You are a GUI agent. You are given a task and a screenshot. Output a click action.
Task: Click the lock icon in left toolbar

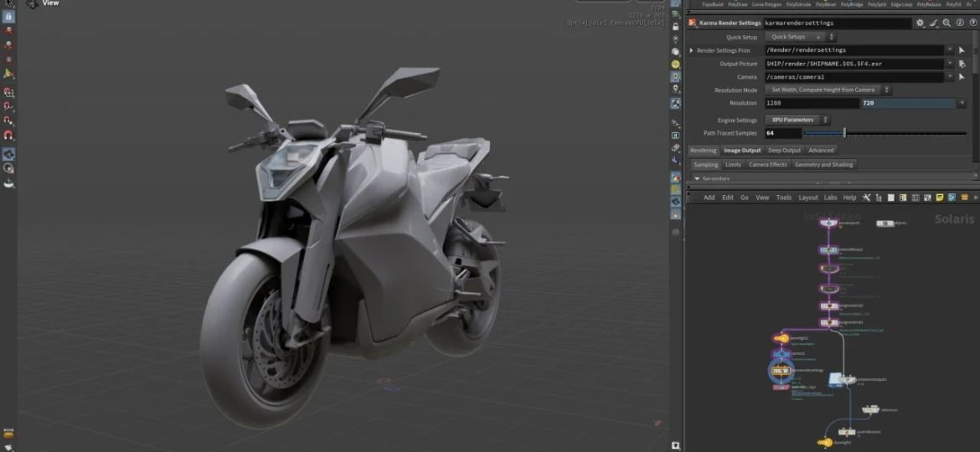pos(8,17)
